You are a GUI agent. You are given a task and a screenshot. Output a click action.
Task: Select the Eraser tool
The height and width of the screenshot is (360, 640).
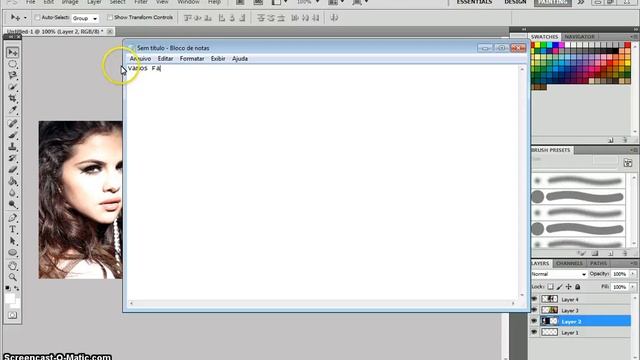point(13,169)
